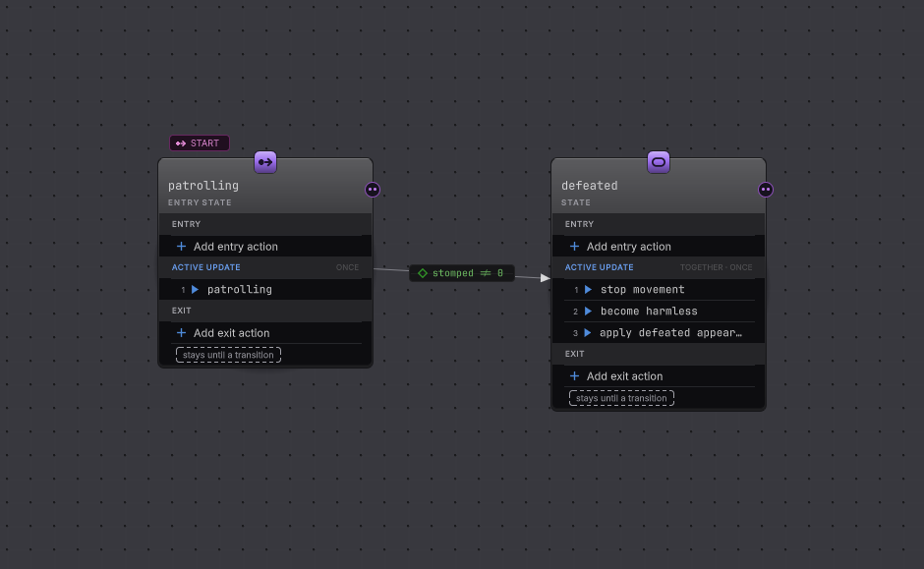This screenshot has width=924, height=569.
Task: Expand the become harmless action triangle
Action: click(x=588, y=311)
